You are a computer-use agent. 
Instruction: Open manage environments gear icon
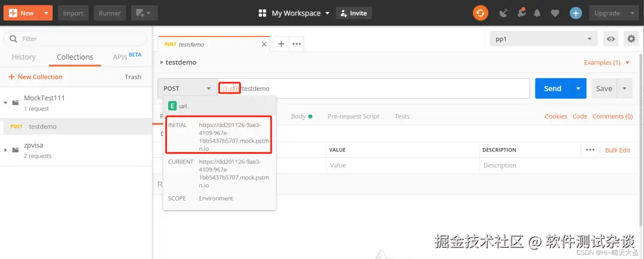pos(631,39)
